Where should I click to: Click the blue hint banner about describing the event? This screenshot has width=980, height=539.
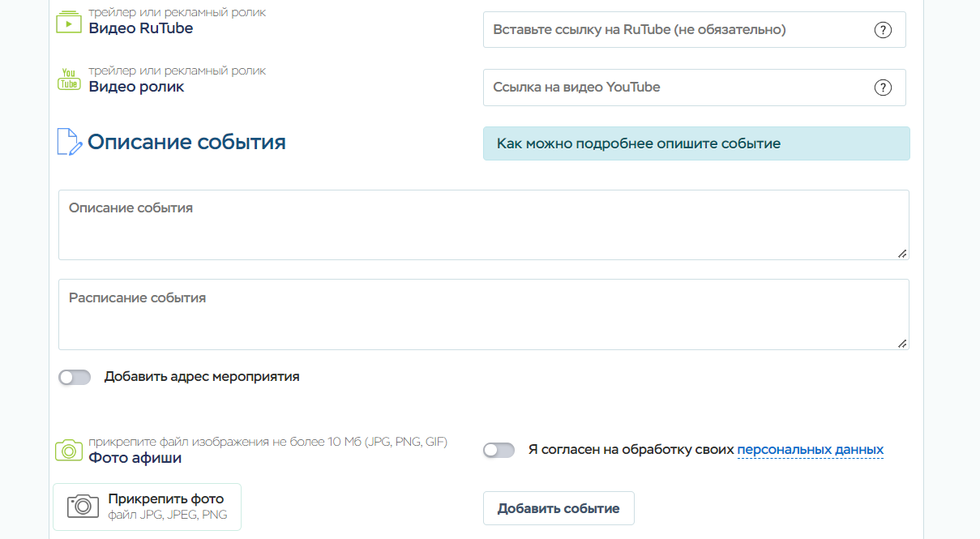tap(695, 143)
